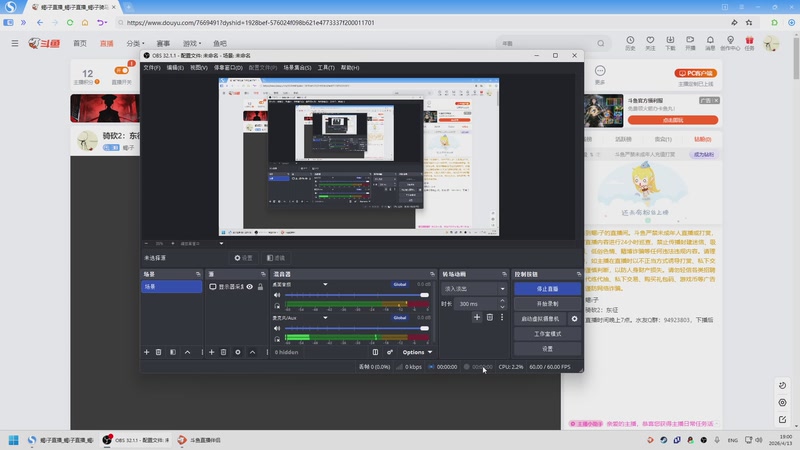Open advanced audio properties gears icon
This screenshot has width=800, height=450.
(x=390, y=352)
